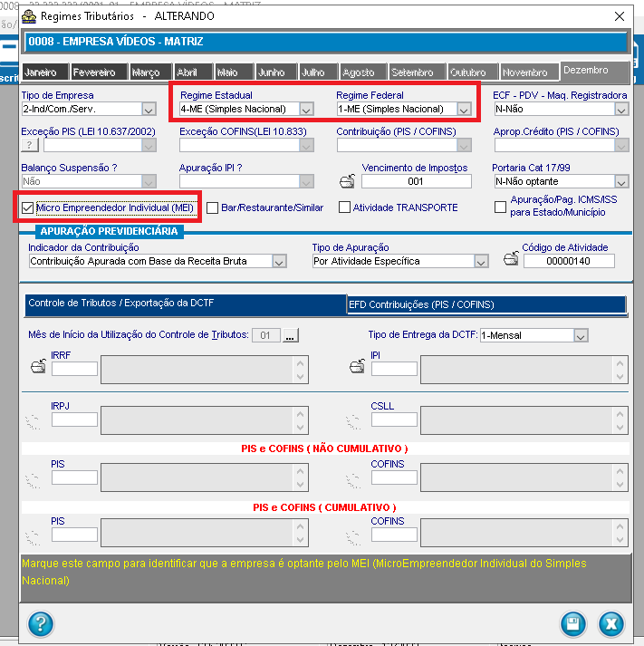
Task: Open the Apuração IPI dropdown
Action: pyautogui.click(x=306, y=182)
